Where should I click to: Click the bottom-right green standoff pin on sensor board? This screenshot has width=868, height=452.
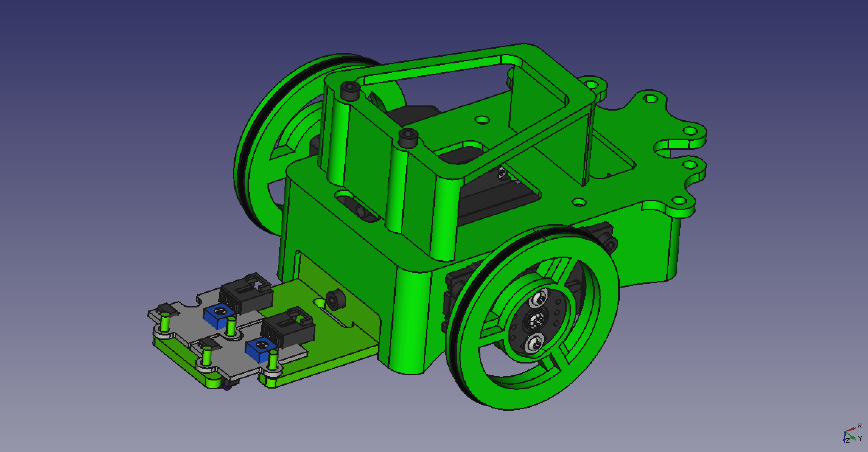pyautogui.click(x=273, y=359)
